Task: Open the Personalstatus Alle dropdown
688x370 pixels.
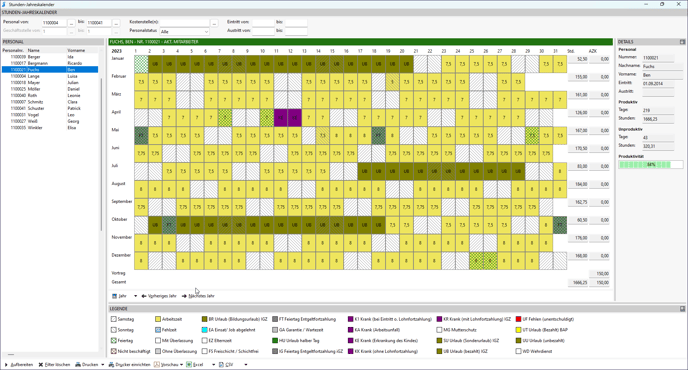Action: tap(184, 32)
